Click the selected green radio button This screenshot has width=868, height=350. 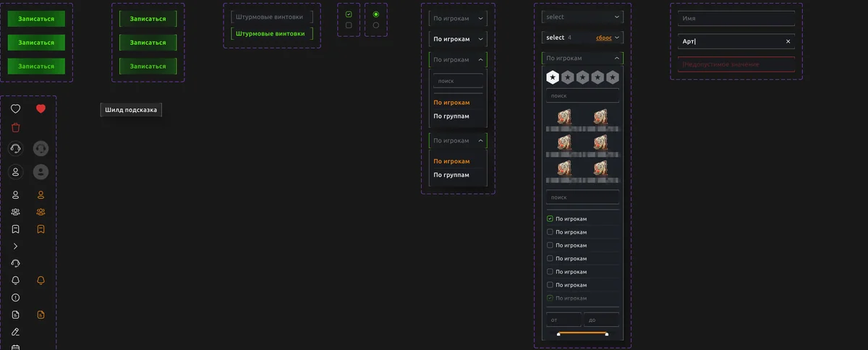click(375, 14)
